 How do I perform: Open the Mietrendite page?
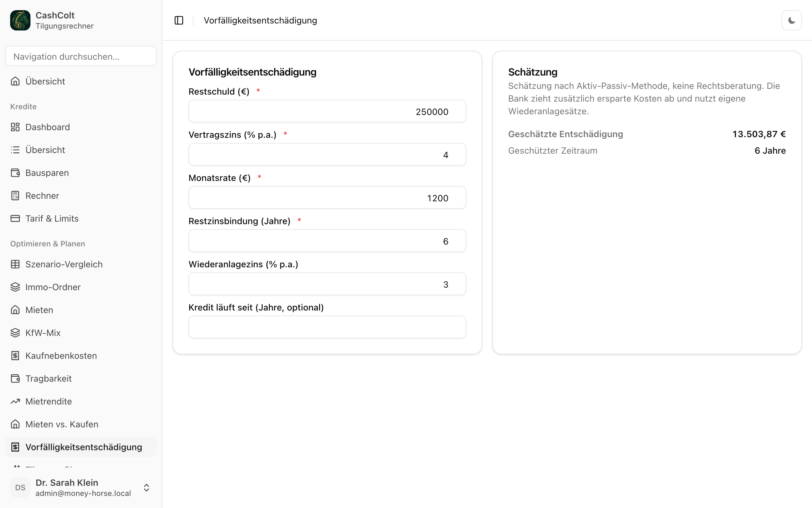(81, 401)
